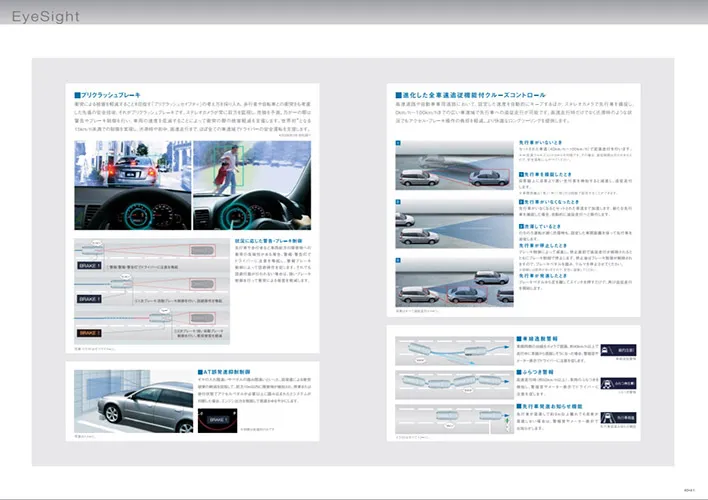708x500 pixels.
Task: Click small blue icon before 渋滞しているとき
Action: [x=521, y=226]
